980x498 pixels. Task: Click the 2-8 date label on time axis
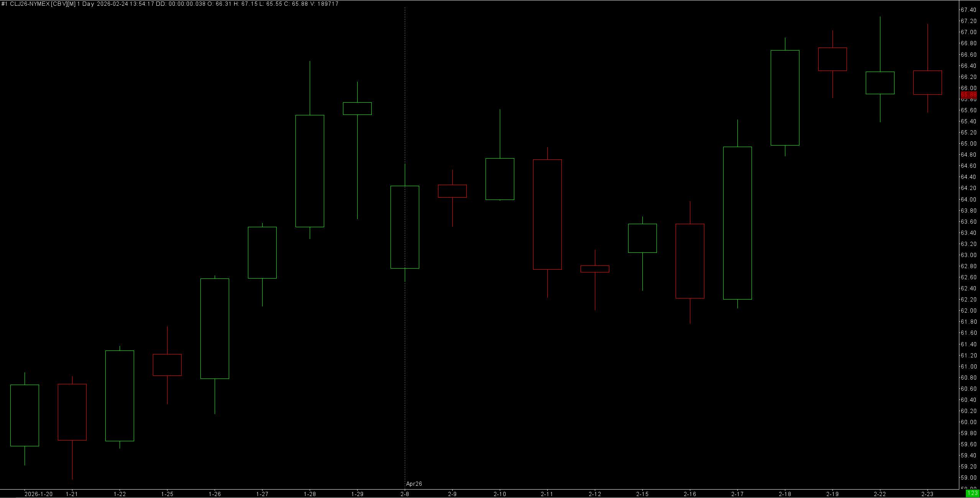click(405, 494)
